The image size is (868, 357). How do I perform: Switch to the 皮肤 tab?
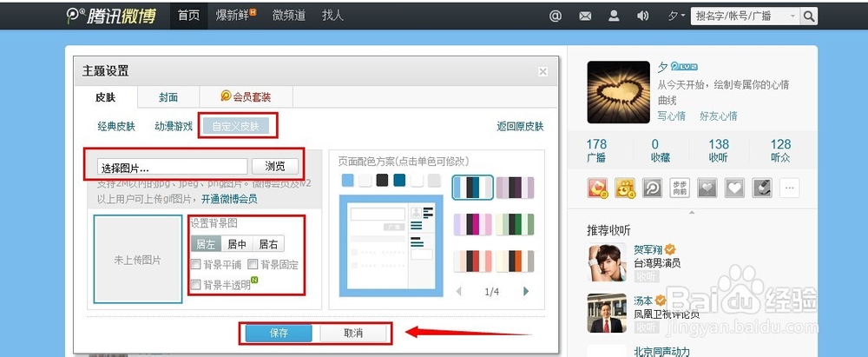point(105,97)
